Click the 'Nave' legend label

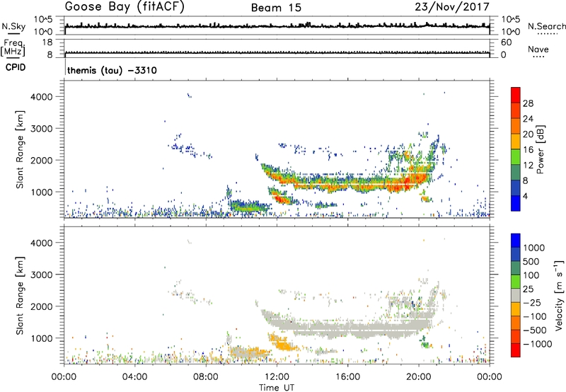(x=538, y=50)
